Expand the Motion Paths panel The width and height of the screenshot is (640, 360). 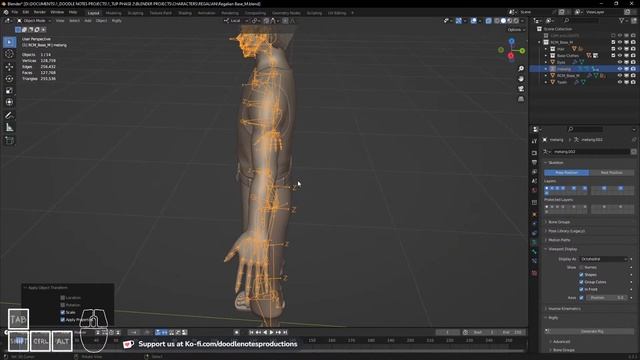559,240
